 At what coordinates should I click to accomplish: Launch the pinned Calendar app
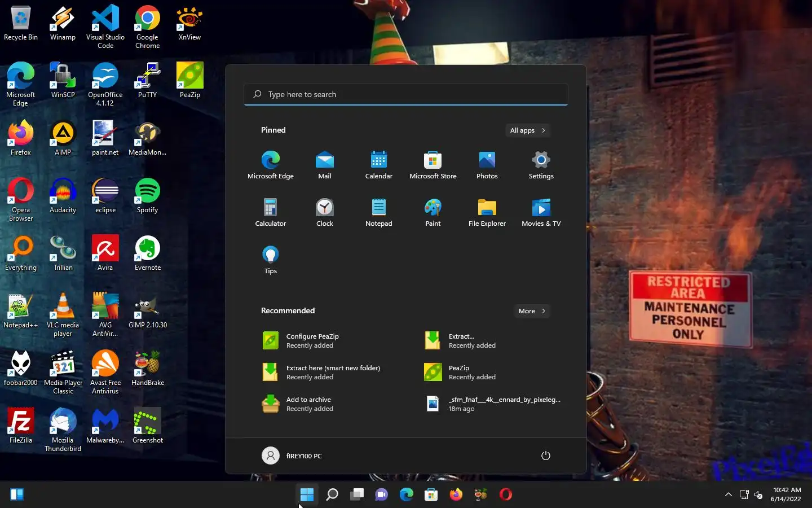(378, 165)
